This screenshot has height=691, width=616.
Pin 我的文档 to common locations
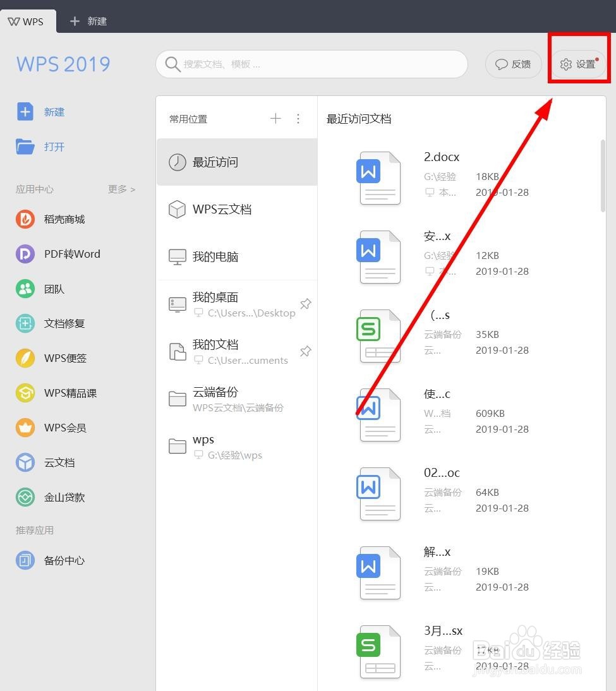[x=306, y=351]
